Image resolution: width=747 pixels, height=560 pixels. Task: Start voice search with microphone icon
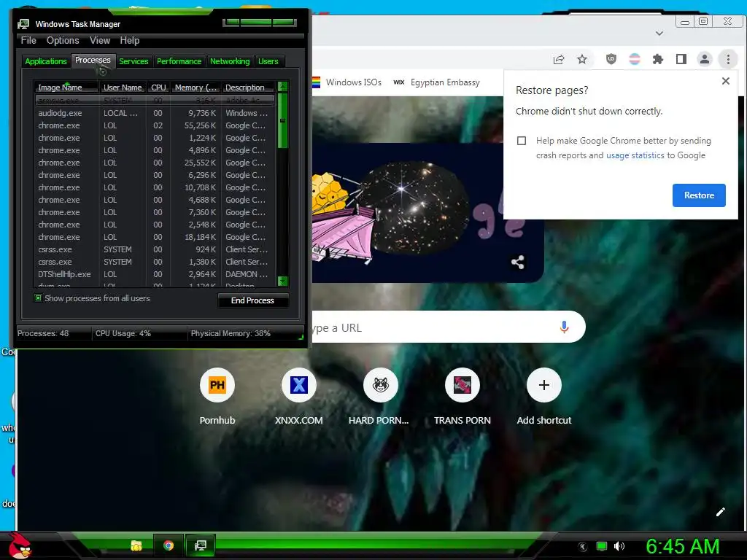click(564, 327)
